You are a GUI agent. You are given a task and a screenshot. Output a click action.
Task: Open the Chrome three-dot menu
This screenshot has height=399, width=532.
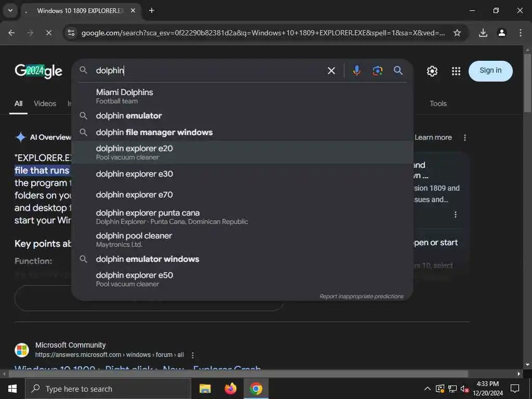520,33
